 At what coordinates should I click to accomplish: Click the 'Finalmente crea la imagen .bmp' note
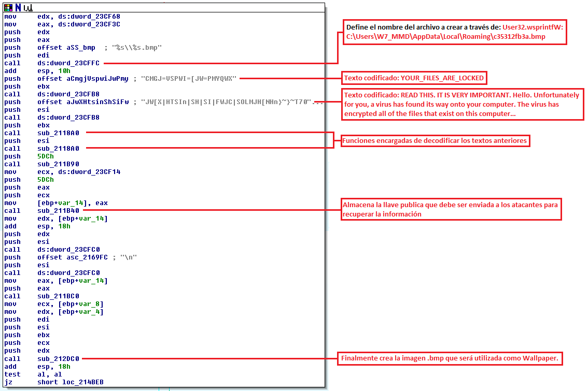click(x=450, y=358)
